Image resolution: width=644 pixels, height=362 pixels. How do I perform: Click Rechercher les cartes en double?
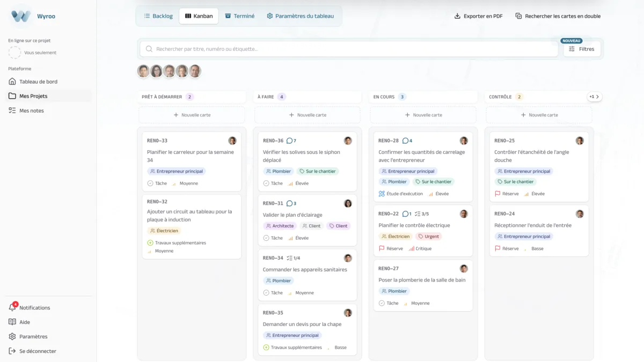[558, 16]
